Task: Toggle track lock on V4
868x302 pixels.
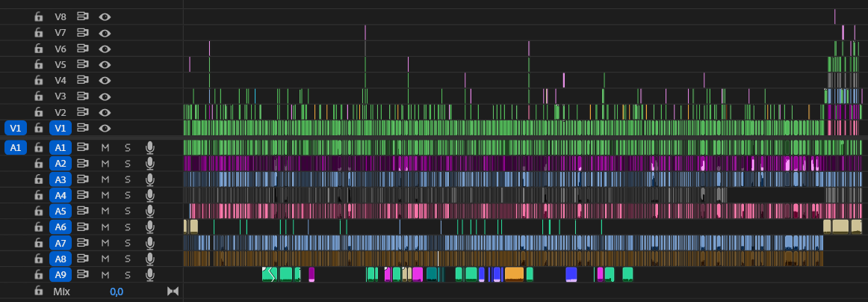Action: click(38, 80)
